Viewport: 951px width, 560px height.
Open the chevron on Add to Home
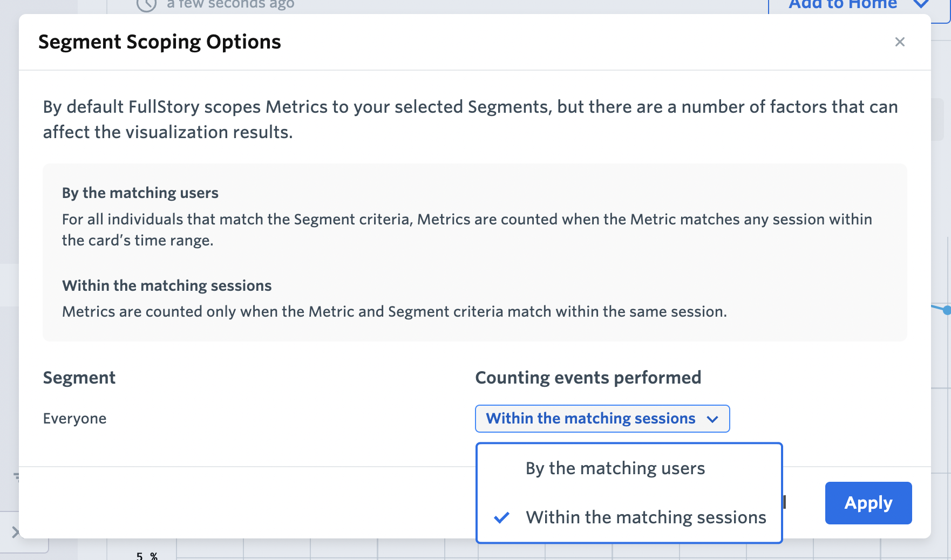pyautogui.click(x=921, y=4)
